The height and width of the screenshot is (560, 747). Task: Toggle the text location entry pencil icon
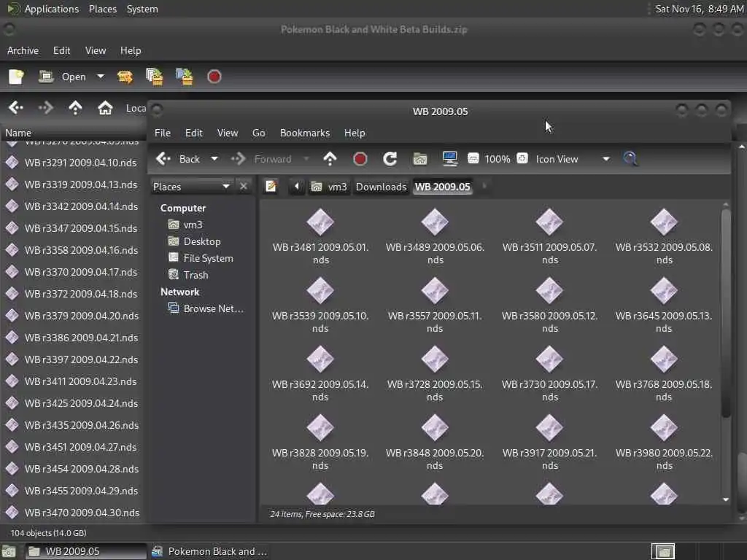coord(271,186)
